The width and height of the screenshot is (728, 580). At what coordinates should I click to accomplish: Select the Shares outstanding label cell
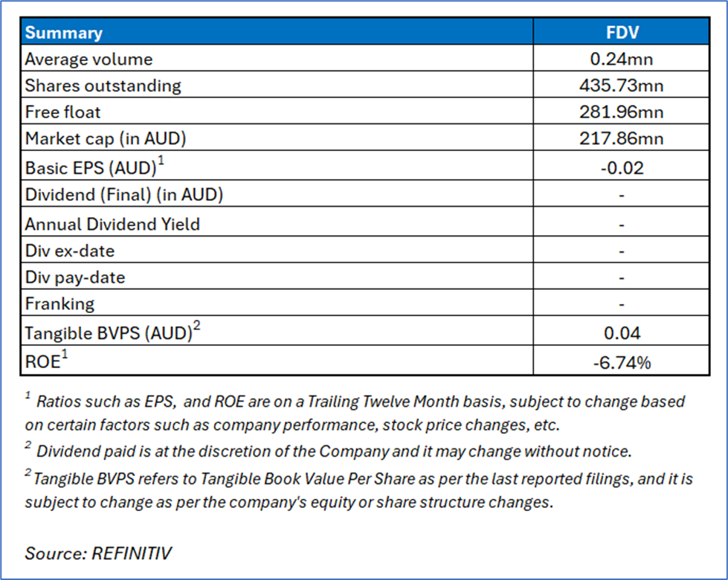coord(103,86)
